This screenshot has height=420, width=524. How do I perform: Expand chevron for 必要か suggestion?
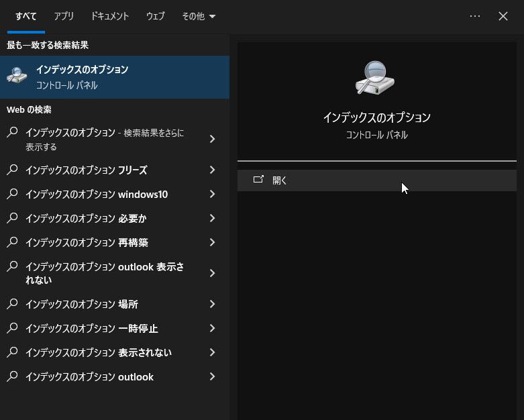tap(212, 219)
